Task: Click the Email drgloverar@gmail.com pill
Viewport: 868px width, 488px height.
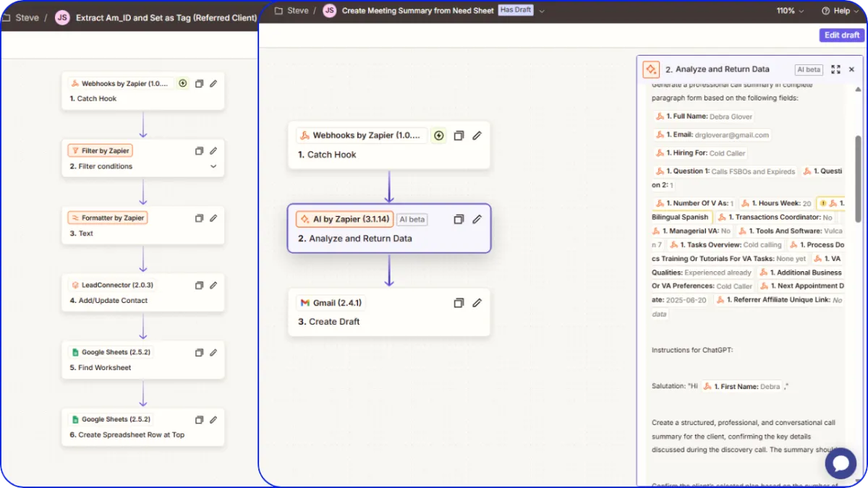Action: click(712, 134)
